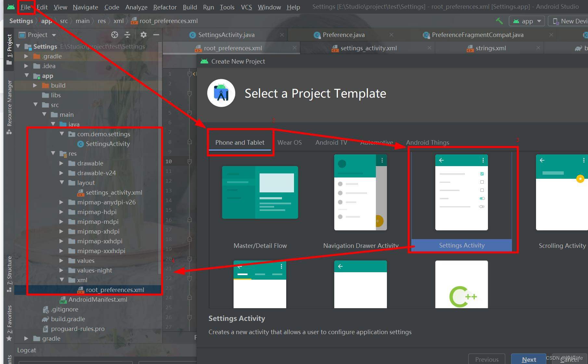Screen dimensions: 588x364
Task: Expand the .idea folder
Action: (x=26, y=66)
